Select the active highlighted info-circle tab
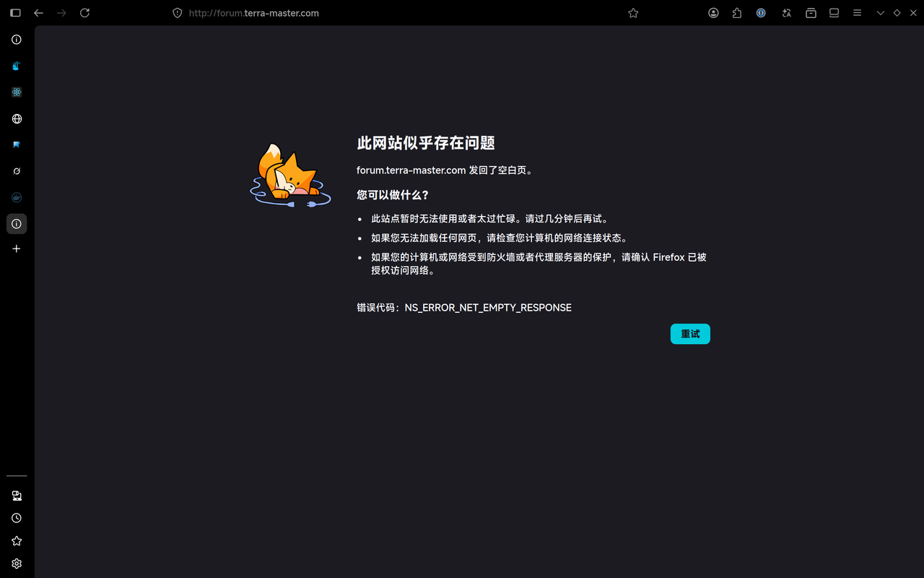924x578 pixels. (17, 224)
